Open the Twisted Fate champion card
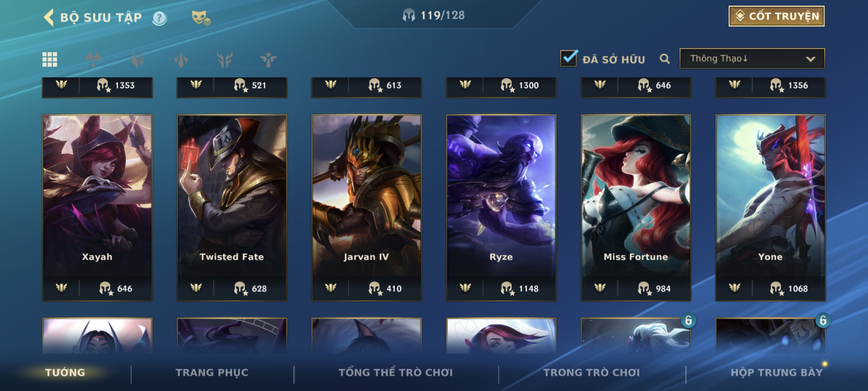The image size is (868, 391). 232,208
